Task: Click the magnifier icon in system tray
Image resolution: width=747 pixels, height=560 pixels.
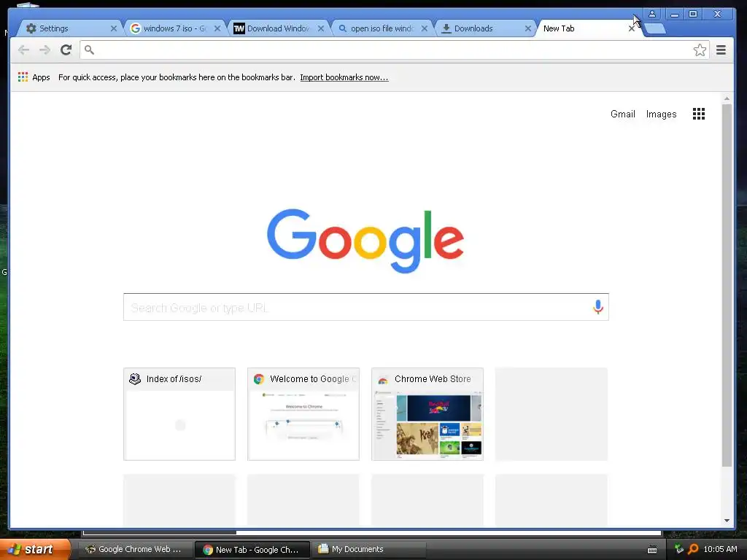Action: pos(693,549)
